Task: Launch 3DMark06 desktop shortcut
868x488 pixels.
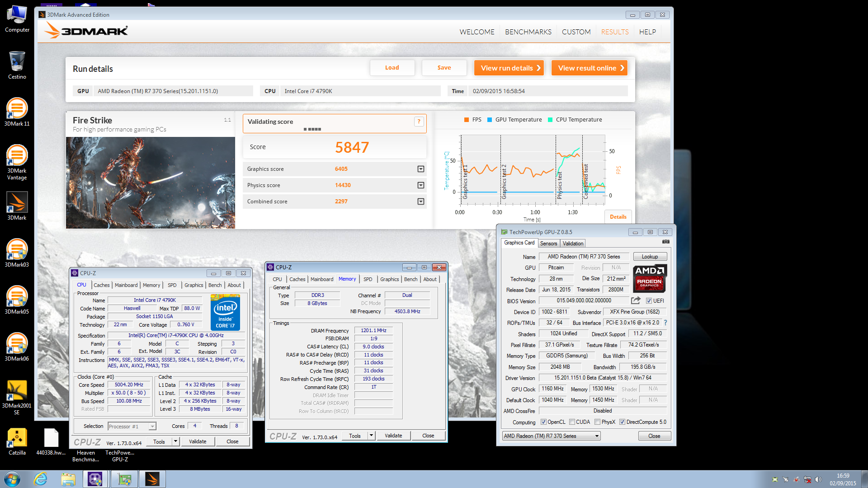Action: point(17,347)
